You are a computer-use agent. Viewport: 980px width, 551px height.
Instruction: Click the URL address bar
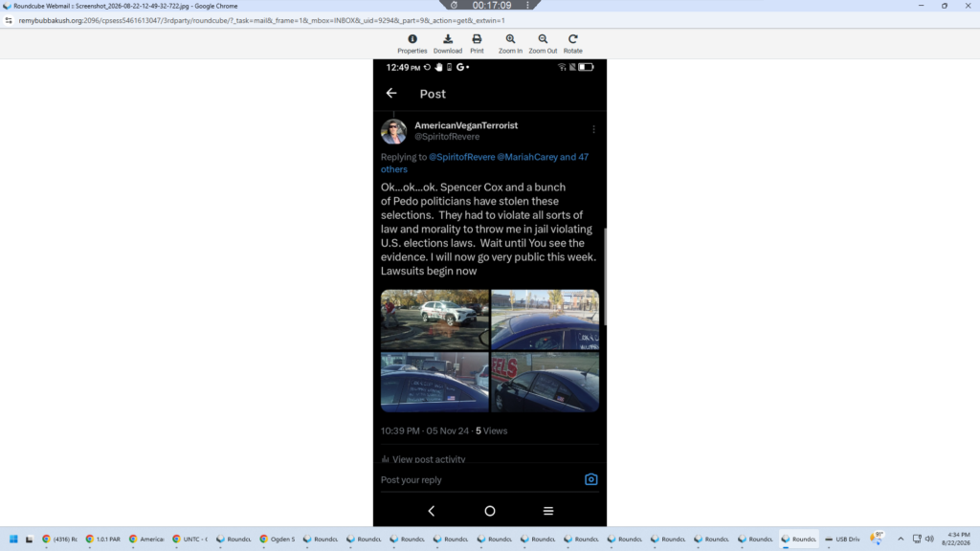262,20
